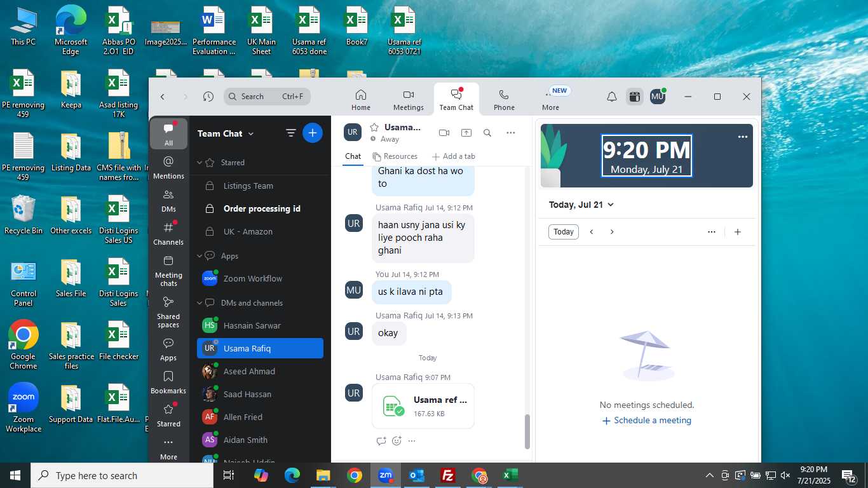Select the All sidebar item

pos(168,133)
